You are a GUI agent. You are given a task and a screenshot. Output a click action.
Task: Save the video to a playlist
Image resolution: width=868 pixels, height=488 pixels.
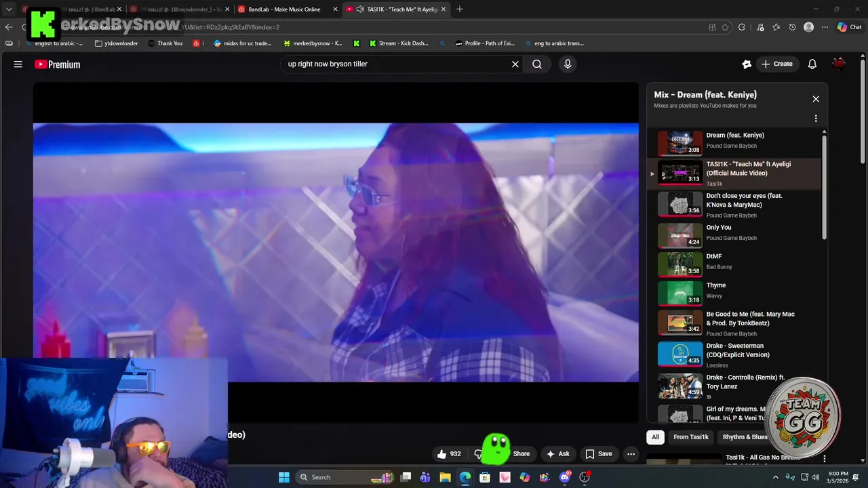tap(599, 454)
